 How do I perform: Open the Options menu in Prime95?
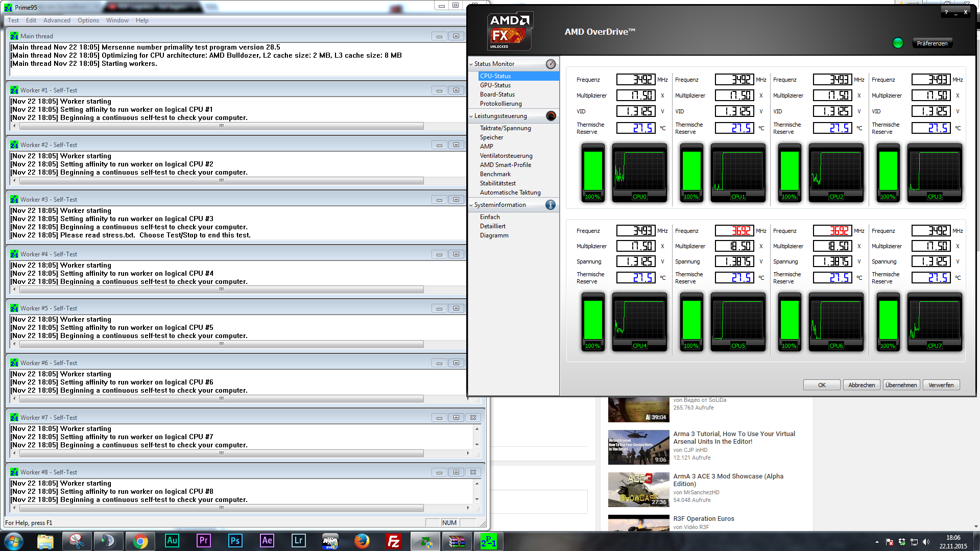88,20
